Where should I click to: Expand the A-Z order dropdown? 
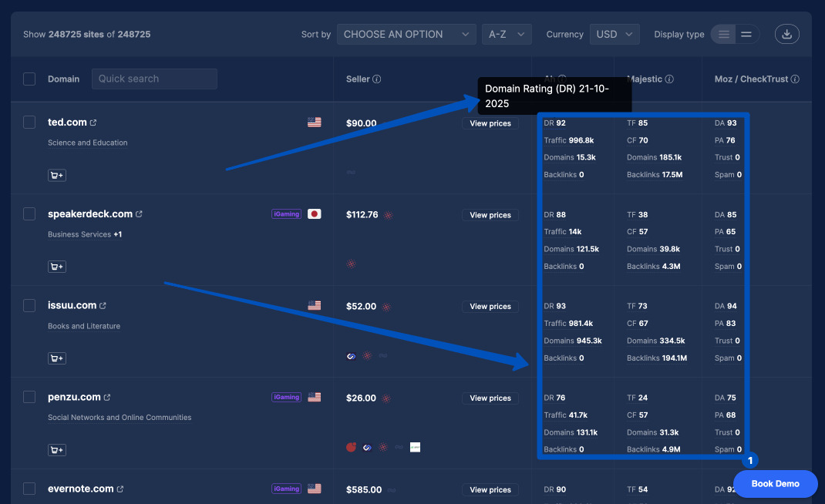pyautogui.click(x=507, y=34)
